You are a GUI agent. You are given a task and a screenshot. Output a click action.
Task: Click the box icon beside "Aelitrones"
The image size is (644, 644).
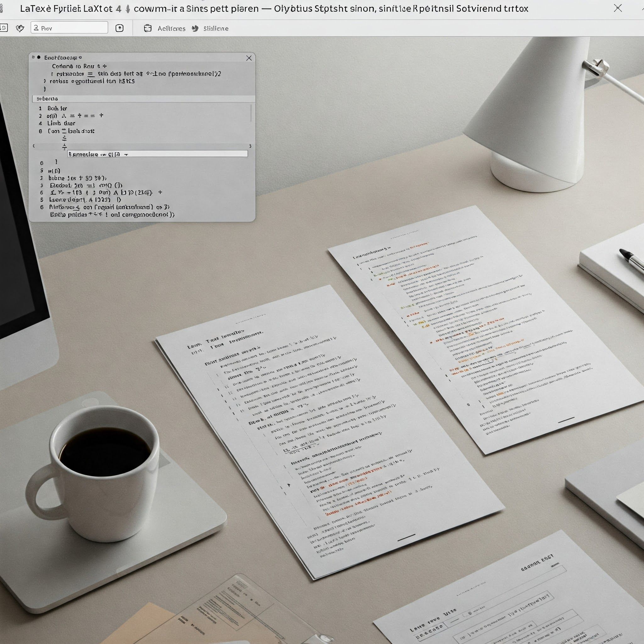(148, 28)
